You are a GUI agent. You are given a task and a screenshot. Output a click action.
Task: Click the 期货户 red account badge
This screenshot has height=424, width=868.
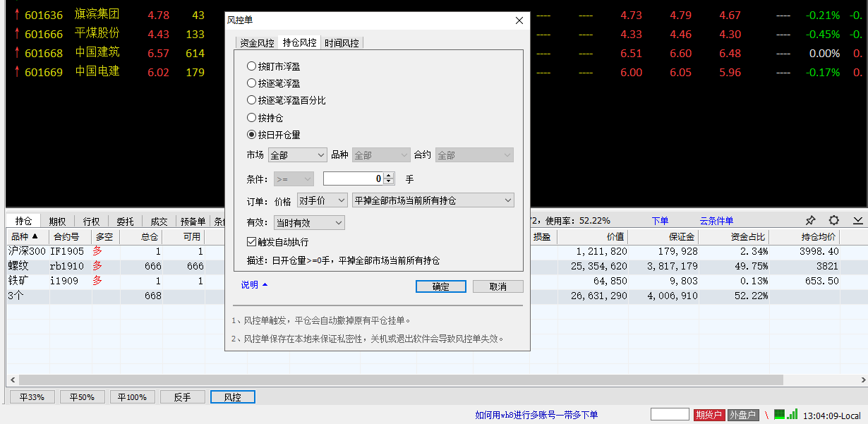coord(709,415)
